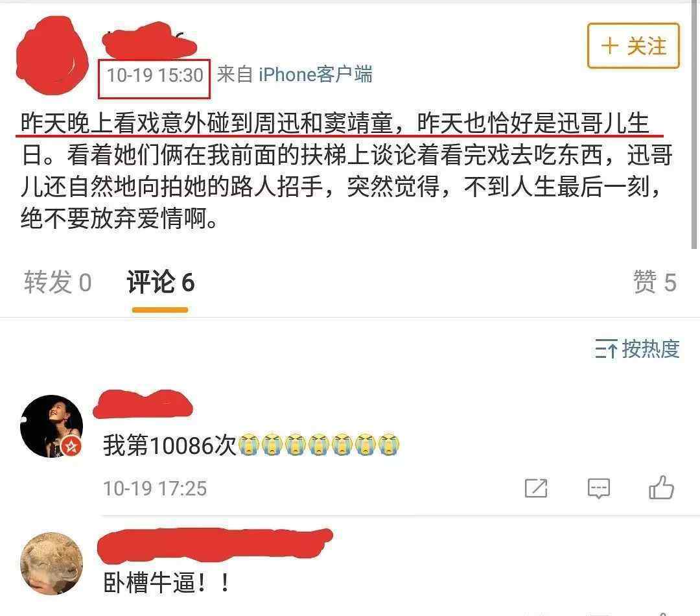
Task: Open the 按热度 sort-by-popularity option
Action: [x=651, y=349]
